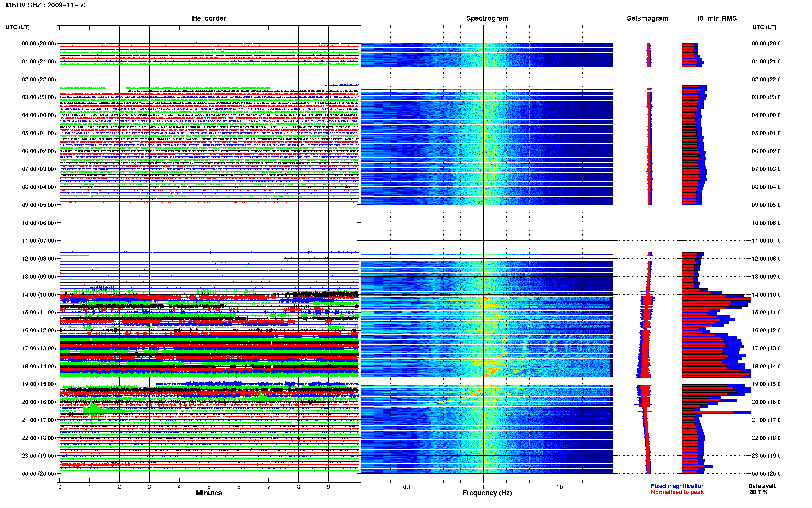Viewport: 812px width, 508px height.
Task: Click the "Fixed magnification" legend text
Action: point(678,486)
